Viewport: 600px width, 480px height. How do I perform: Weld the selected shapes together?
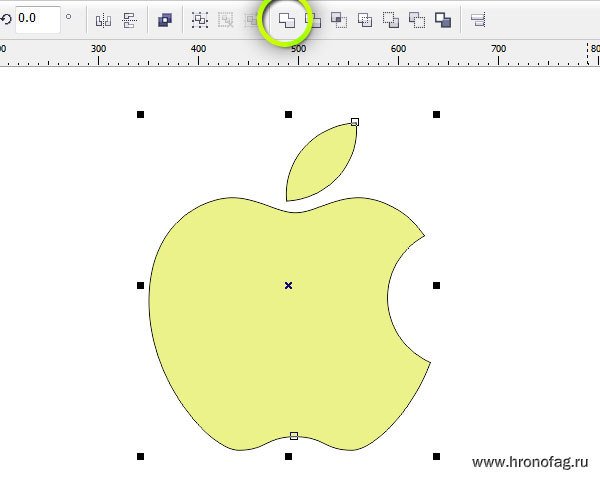pyautogui.click(x=287, y=20)
